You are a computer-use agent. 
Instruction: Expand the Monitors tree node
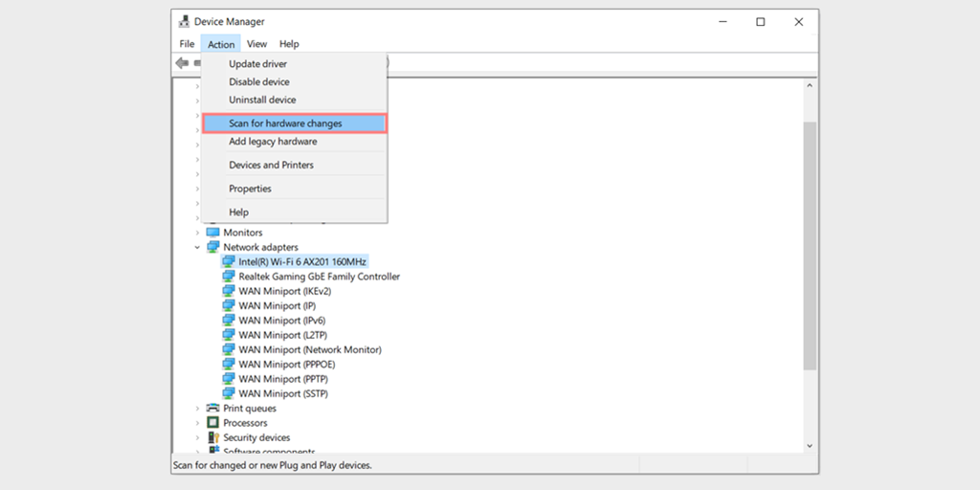pyautogui.click(x=197, y=233)
